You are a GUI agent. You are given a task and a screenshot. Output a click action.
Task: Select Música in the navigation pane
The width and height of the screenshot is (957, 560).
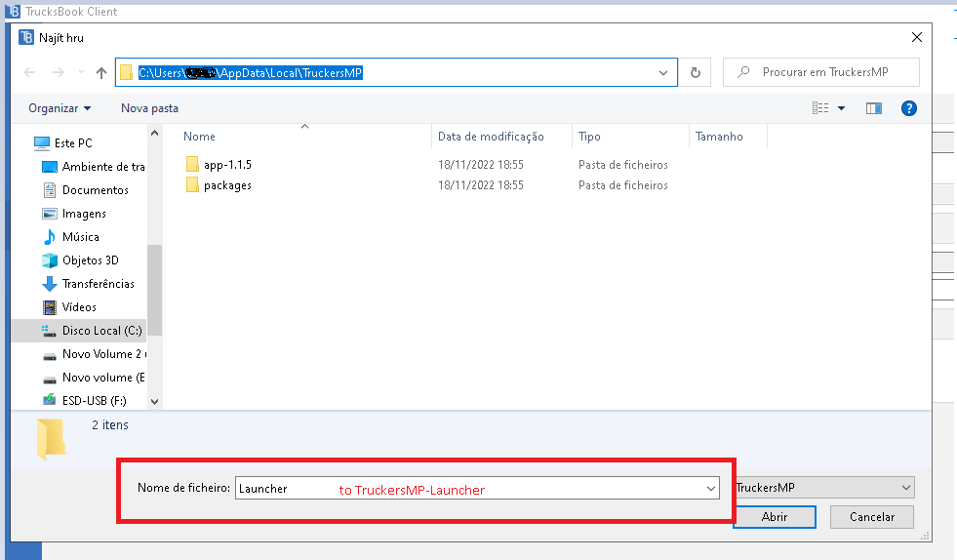(x=80, y=237)
